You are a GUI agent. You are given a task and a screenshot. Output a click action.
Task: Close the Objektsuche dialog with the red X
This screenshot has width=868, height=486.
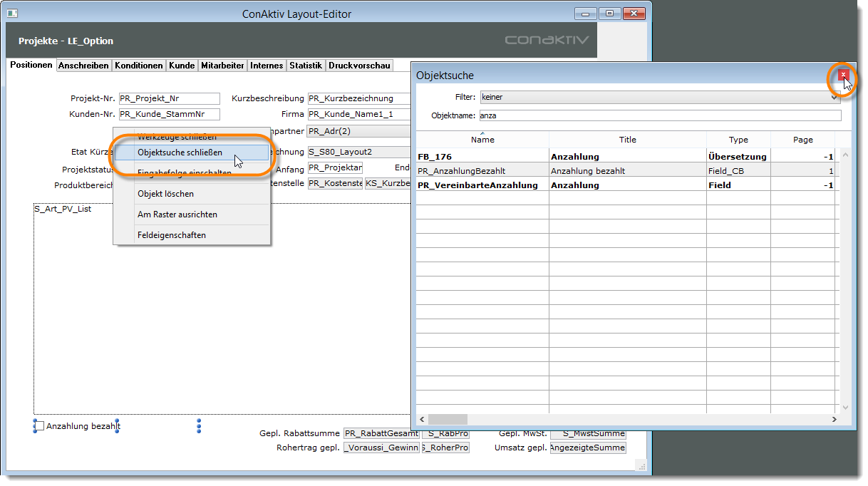[843, 75]
